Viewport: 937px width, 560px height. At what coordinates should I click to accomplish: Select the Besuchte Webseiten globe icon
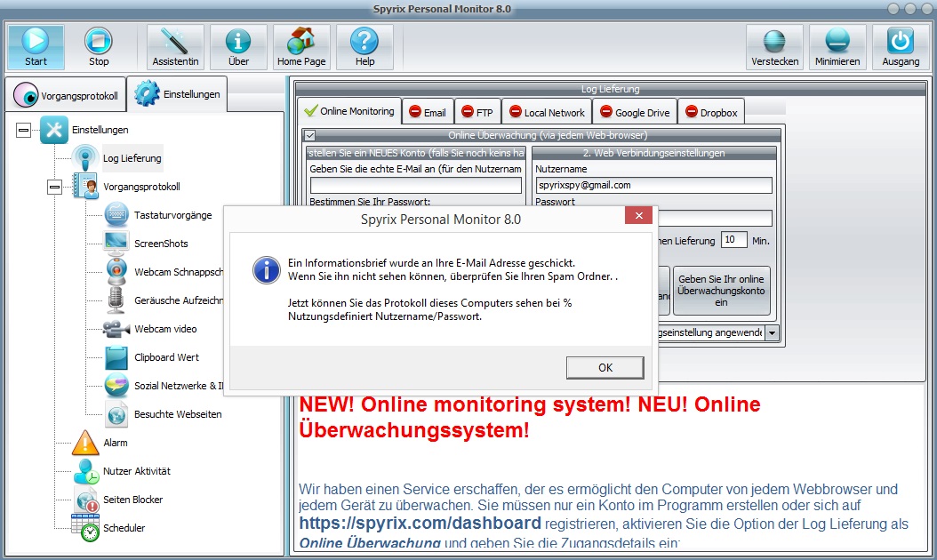coord(116,414)
